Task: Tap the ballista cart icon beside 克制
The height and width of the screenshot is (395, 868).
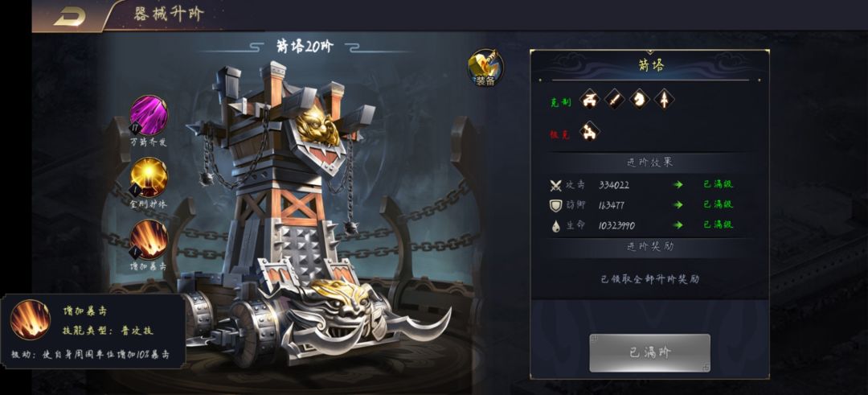Action: point(590,100)
